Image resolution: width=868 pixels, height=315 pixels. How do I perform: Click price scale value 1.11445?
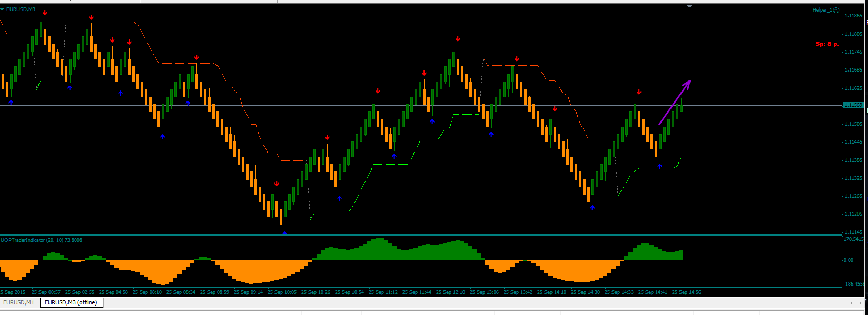point(853,142)
